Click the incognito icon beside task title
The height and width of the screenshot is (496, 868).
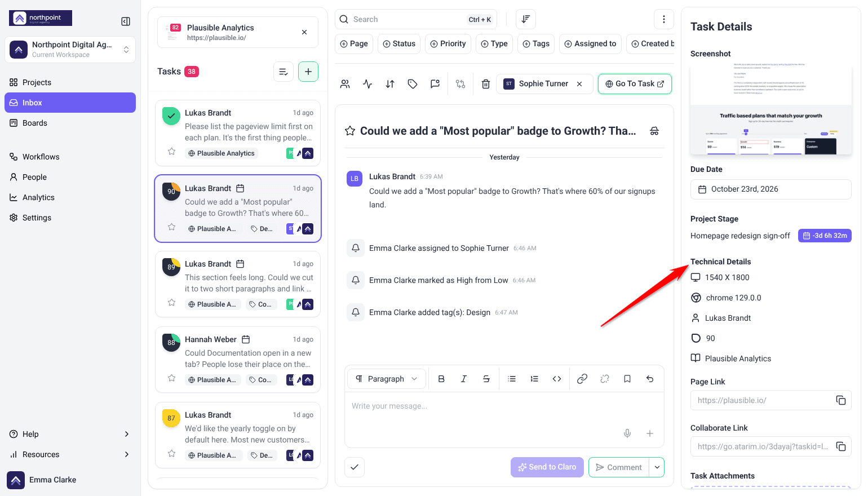[654, 131]
